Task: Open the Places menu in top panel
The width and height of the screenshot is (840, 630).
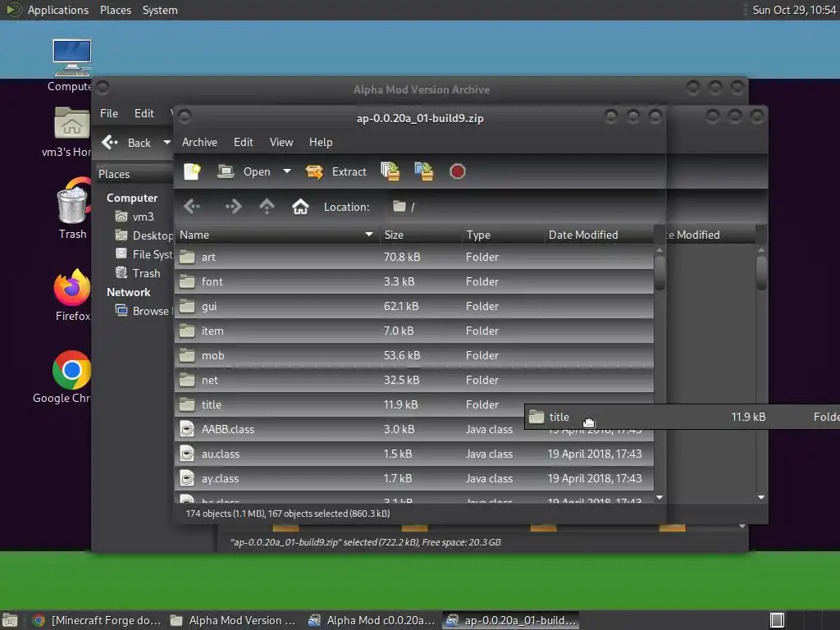Action: point(116,10)
